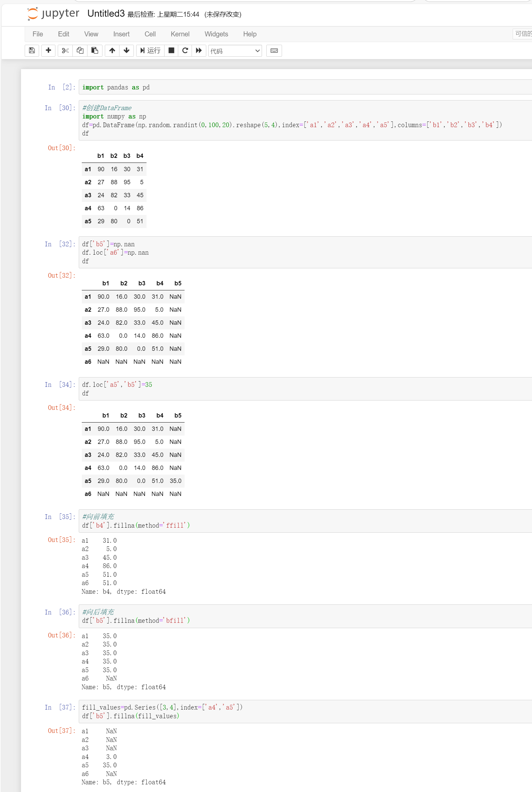Screen dimensions: 532x792
Task: Click 35.0 value in Out[34] table
Action: [x=176, y=481]
